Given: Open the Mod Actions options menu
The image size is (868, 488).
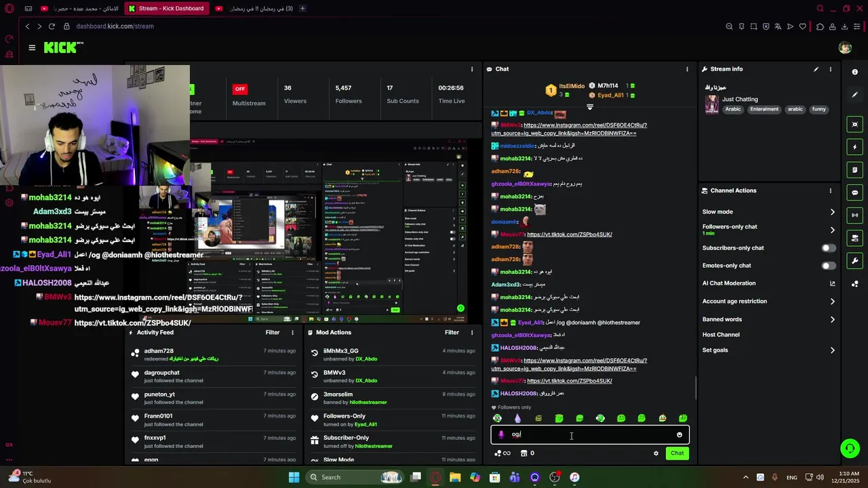Looking at the screenshot, I should 472,333.
